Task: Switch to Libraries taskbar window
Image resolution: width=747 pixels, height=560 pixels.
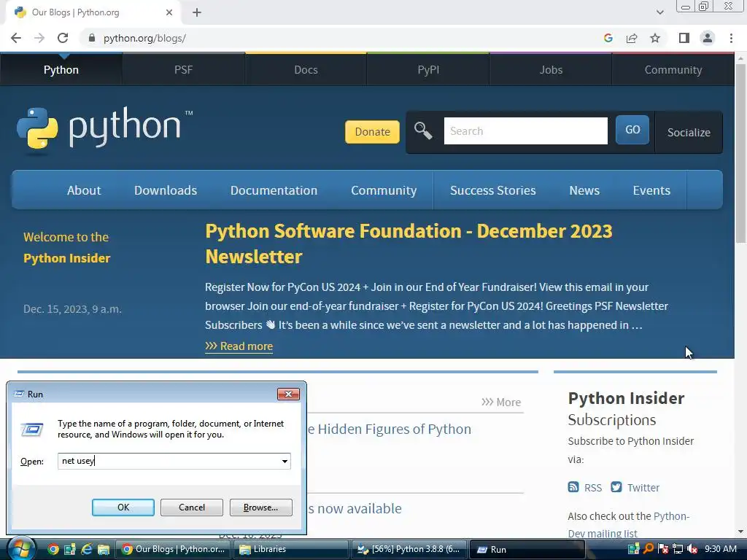Action: coord(290,550)
